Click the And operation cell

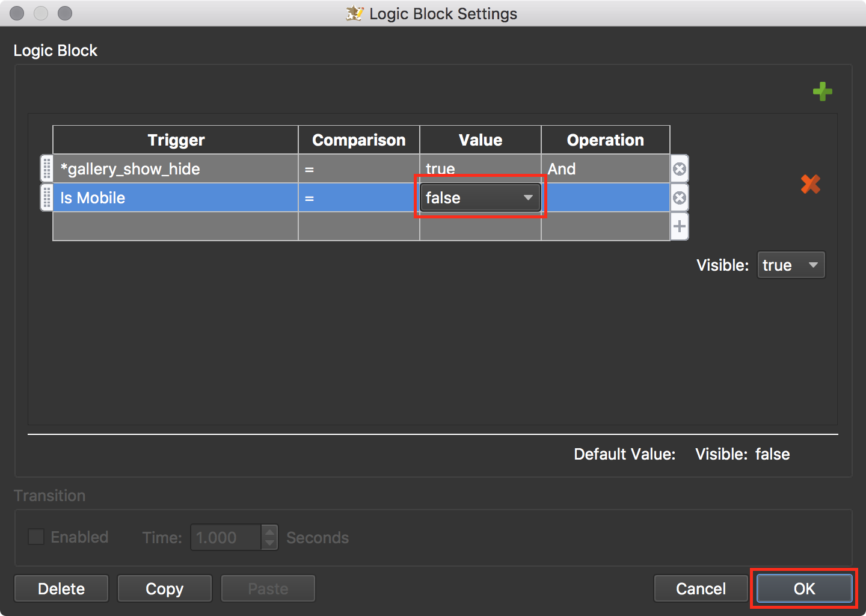606,169
